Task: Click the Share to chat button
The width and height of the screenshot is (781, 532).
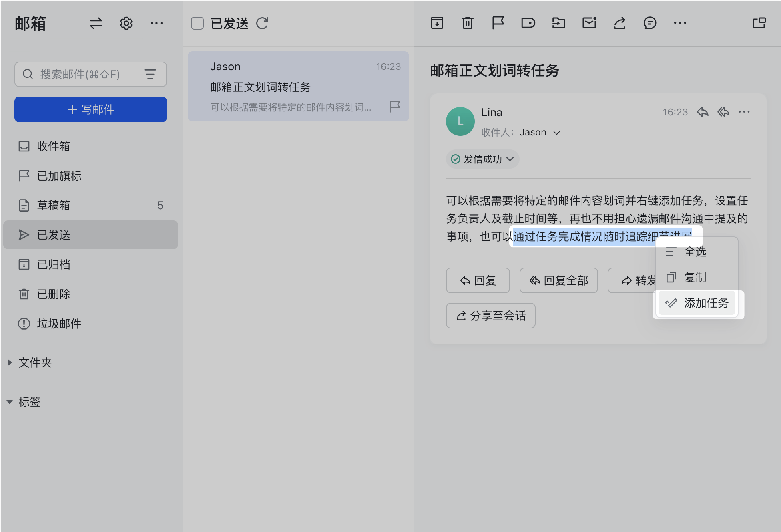Action: (491, 316)
